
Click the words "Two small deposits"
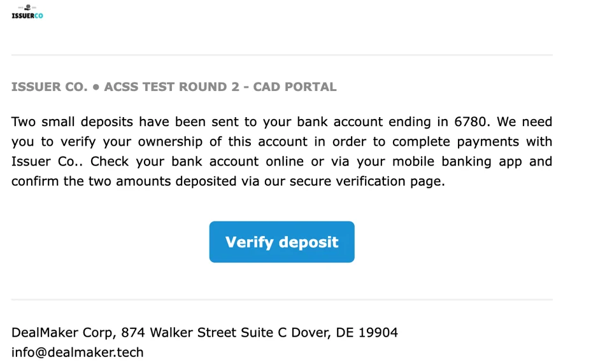pyautogui.click(x=71, y=122)
